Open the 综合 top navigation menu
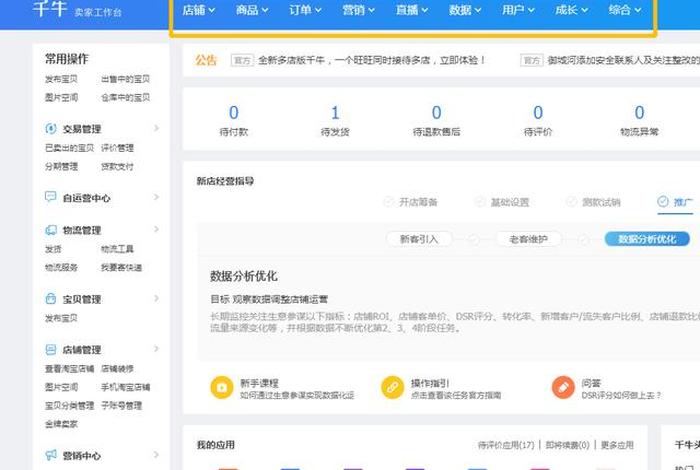Screen dimensions: 700x470 625,10
